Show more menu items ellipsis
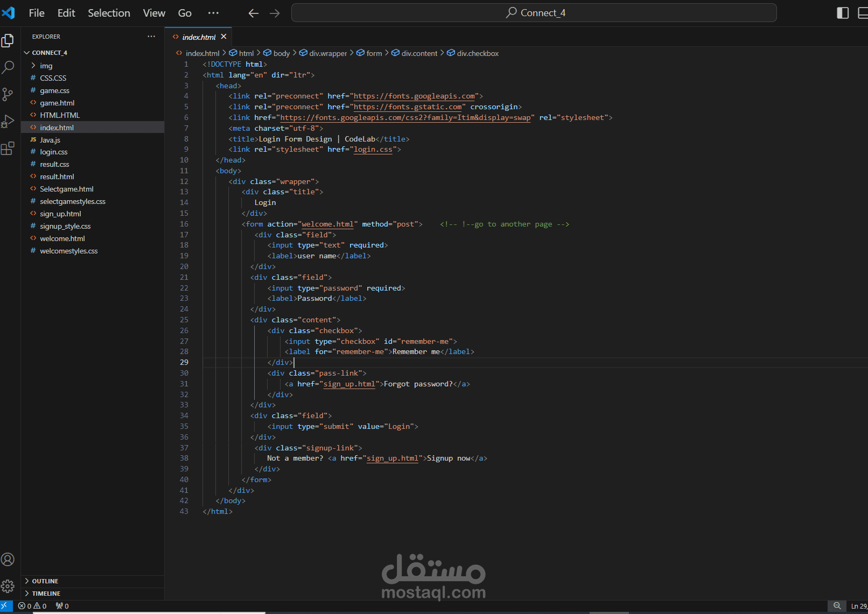The width and height of the screenshot is (868, 614). tap(213, 13)
